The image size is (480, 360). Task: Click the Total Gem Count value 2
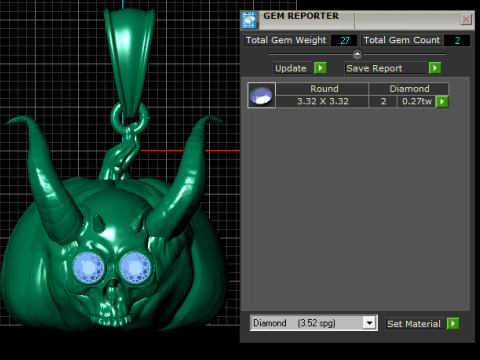pyautogui.click(x=457, y=40)
